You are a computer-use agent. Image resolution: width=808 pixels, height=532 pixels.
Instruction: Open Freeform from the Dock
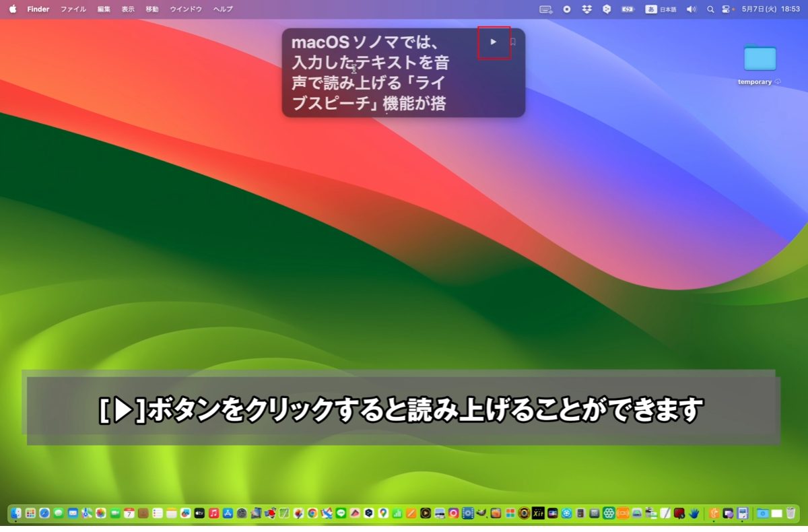[185, 513]
